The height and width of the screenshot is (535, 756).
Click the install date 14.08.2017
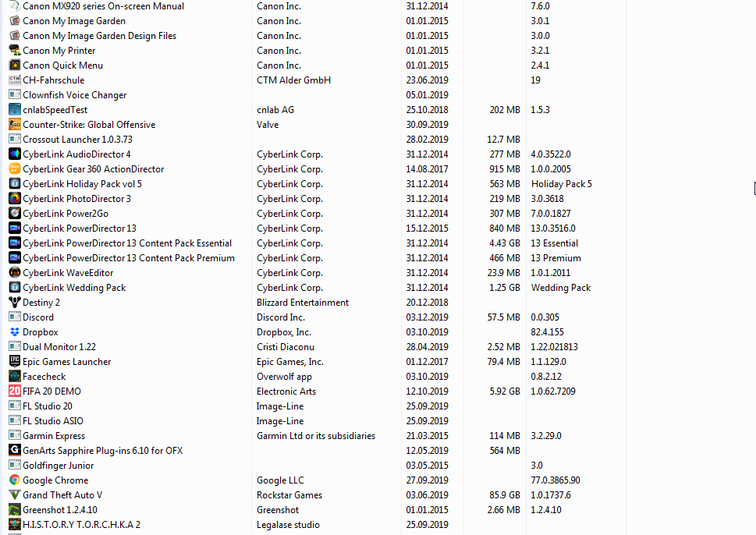coord(428,168)
